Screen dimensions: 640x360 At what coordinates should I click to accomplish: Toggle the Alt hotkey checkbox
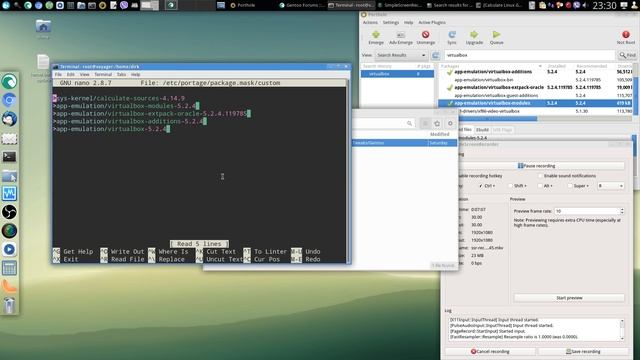pos(540,186)
